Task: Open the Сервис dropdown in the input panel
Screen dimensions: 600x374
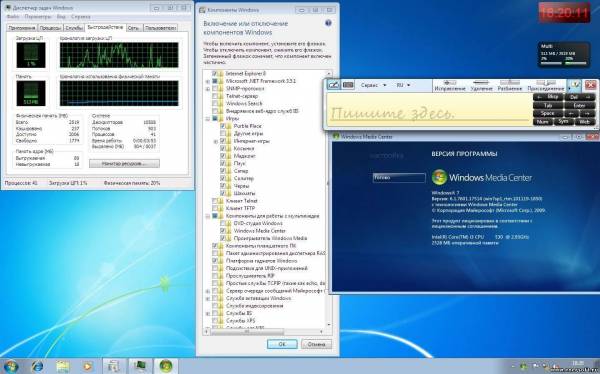Action: 373,85
